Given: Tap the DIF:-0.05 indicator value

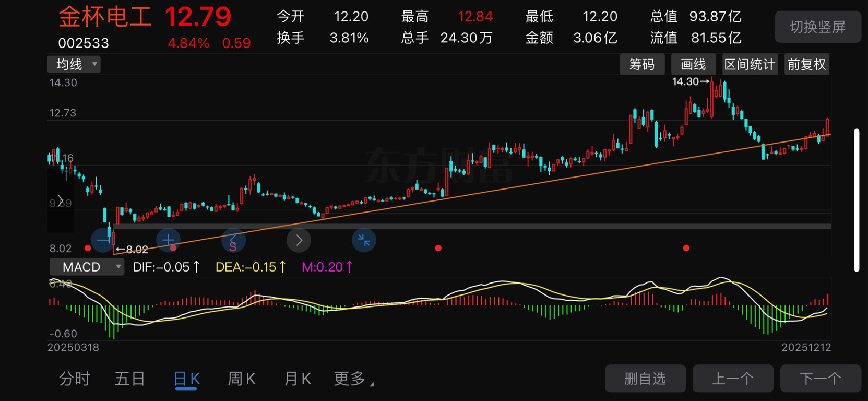Looking at the screenshot, I should coord(167,267).
